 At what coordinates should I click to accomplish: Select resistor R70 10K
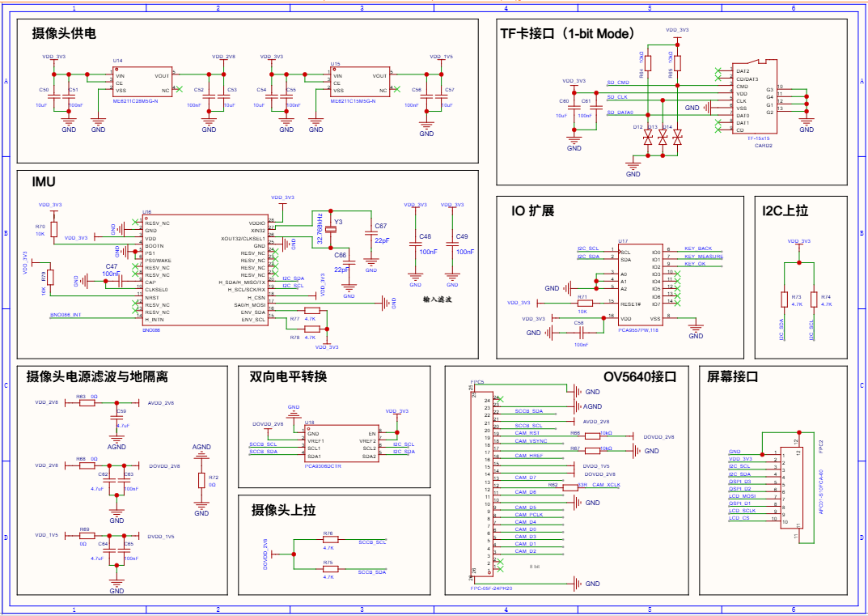pyautogui.click(x=53, y=229)
